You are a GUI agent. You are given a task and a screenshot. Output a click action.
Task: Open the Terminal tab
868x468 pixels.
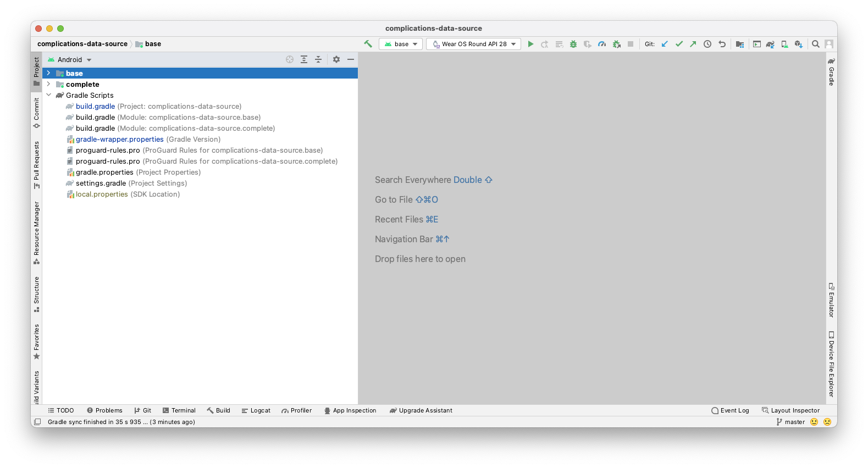pos(179,410)
